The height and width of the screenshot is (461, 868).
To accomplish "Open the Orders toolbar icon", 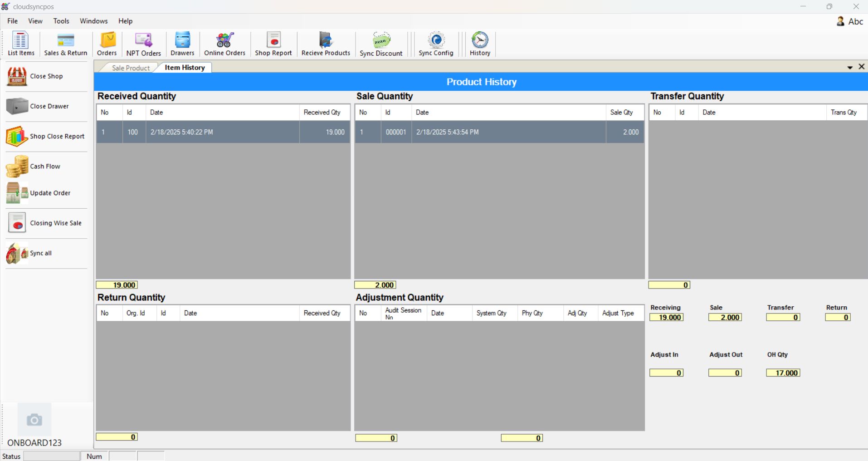I will 107,44.
